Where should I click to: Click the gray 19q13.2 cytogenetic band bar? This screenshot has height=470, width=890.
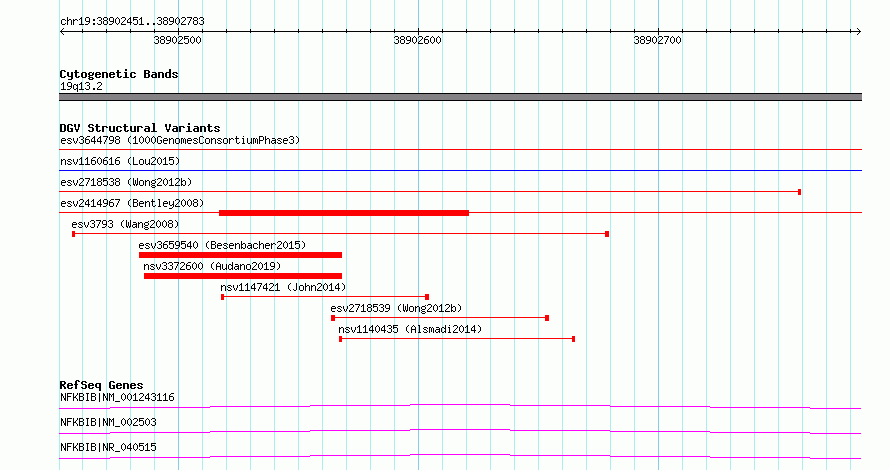(460, 97)
